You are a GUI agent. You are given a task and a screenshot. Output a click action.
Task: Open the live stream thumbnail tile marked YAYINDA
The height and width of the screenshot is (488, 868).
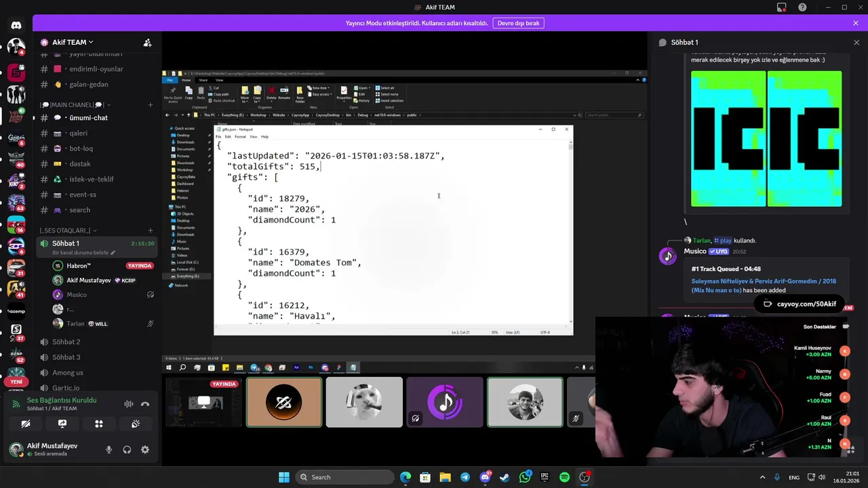(204, 403)
